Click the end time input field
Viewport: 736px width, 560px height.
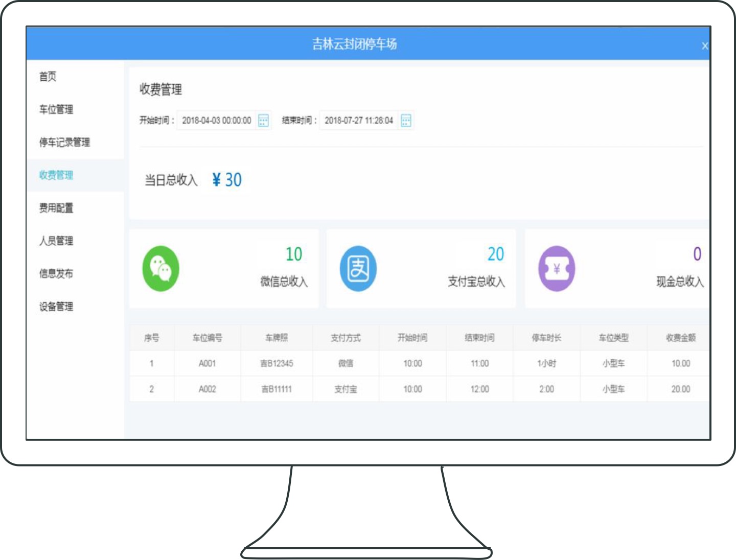(x=359, y=121)
